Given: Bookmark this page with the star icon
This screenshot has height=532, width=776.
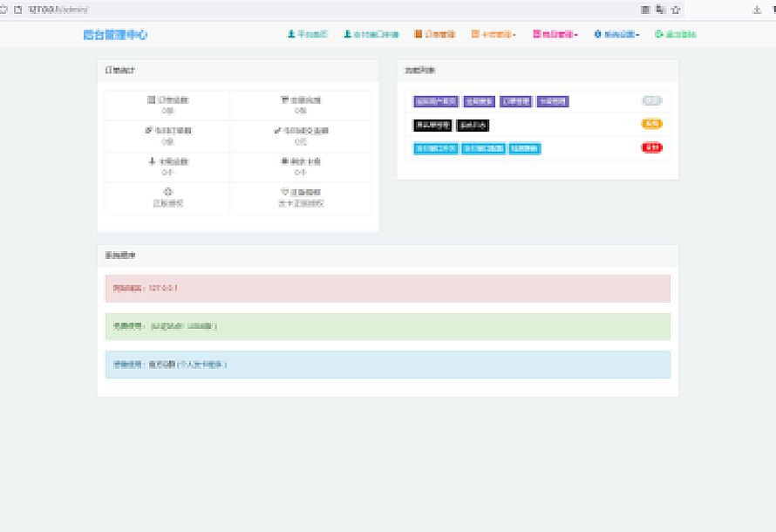Looking at the screenshot, I should [675, 10].
